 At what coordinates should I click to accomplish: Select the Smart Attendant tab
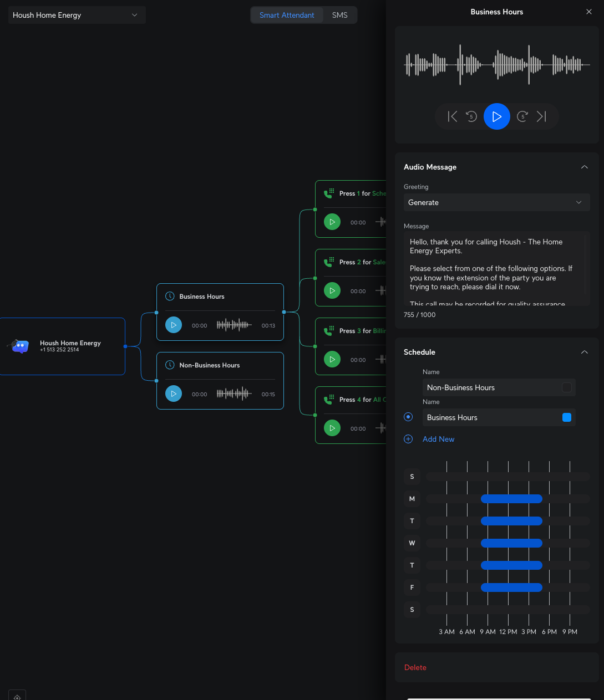[x=287, y=15]
